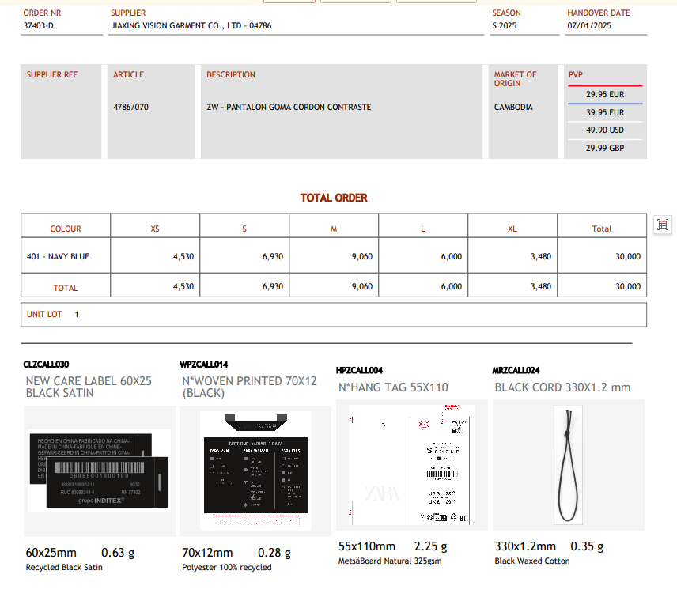This screenshot has width=677, height=616.
Task: Click the WPZCALL014 item code
Action: (x=204, y=365)
